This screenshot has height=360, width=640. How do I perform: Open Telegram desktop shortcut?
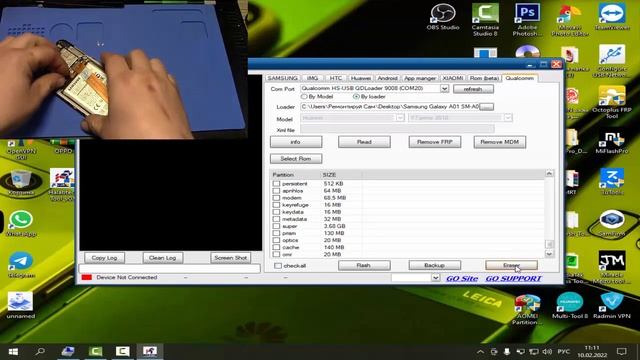[x=21, y=264]
